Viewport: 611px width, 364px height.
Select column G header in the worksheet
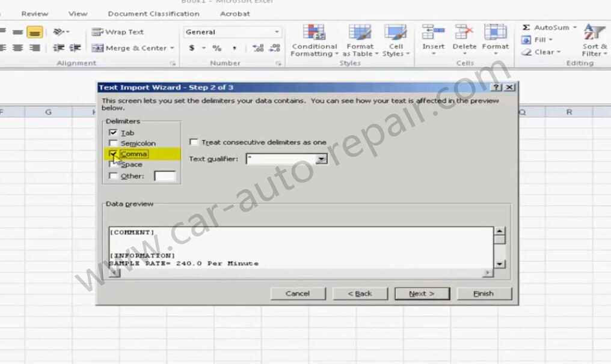48,112
